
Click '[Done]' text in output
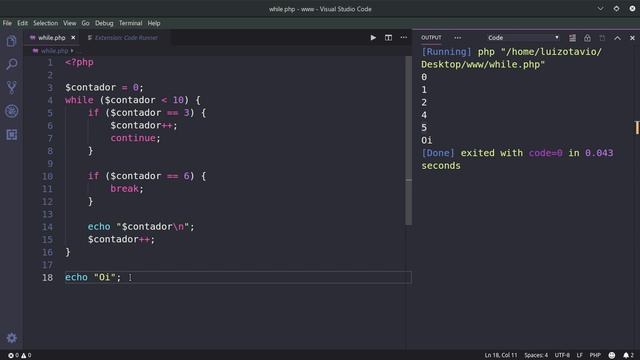pos(438,153)
